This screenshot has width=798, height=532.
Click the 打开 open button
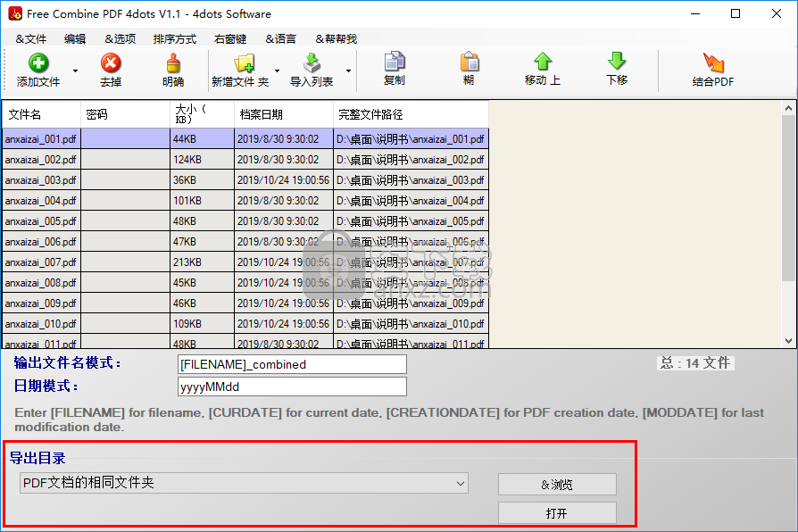(x=557, y=512)
